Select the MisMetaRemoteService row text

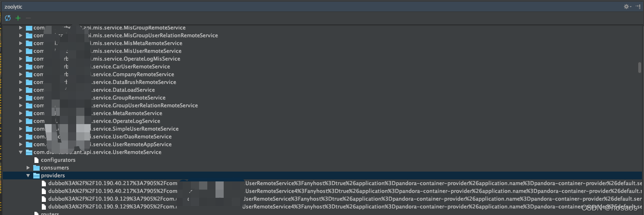coord(108,43)
